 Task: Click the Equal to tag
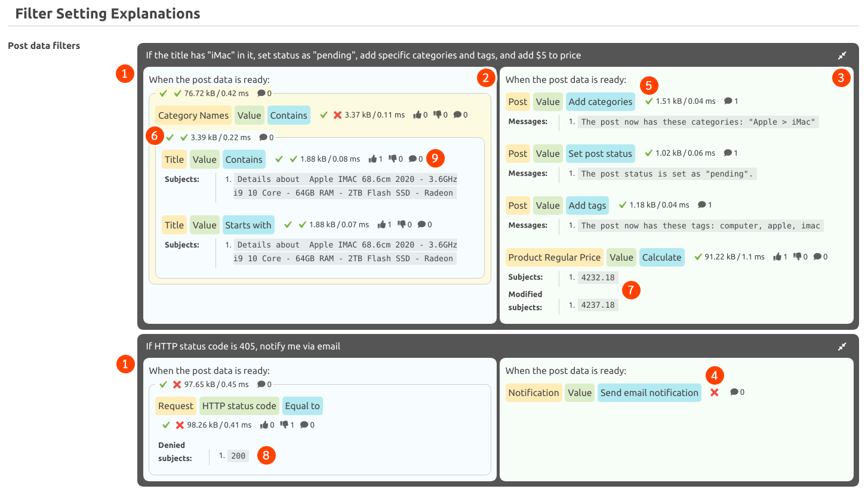pos(303,406)
